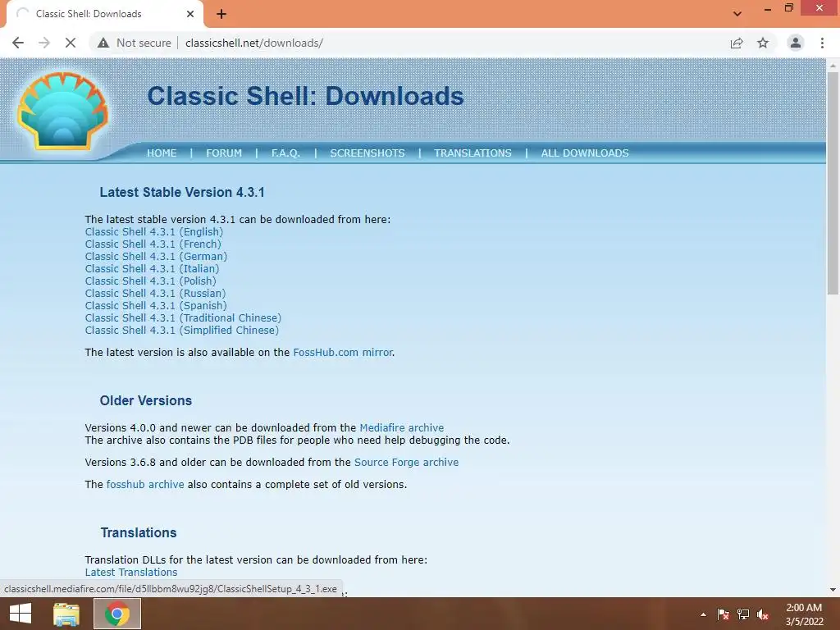Open the FORUM menu item

[224, 153]
